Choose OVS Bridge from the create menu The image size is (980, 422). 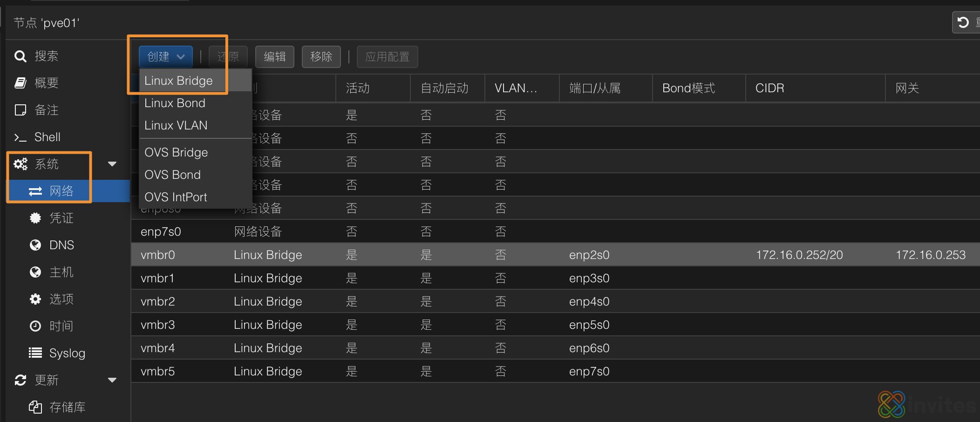(x=176, y=152)
